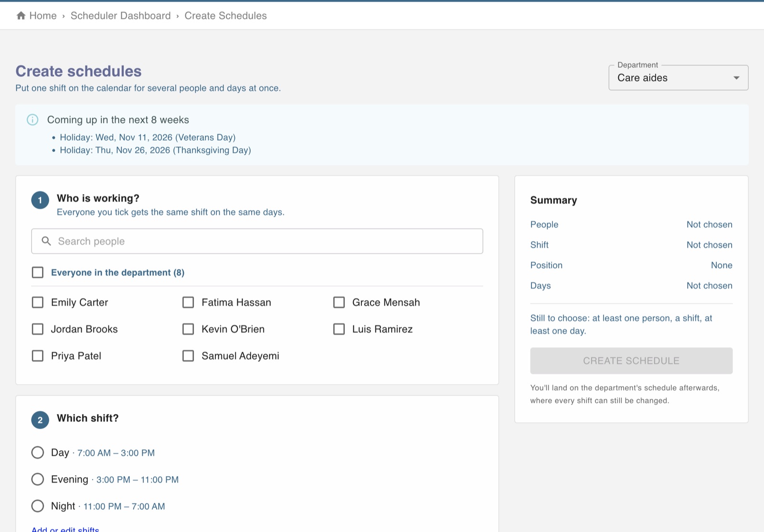
Task: Tick the Fatima Hassan checkbox
Action: (x=188, y=302)
